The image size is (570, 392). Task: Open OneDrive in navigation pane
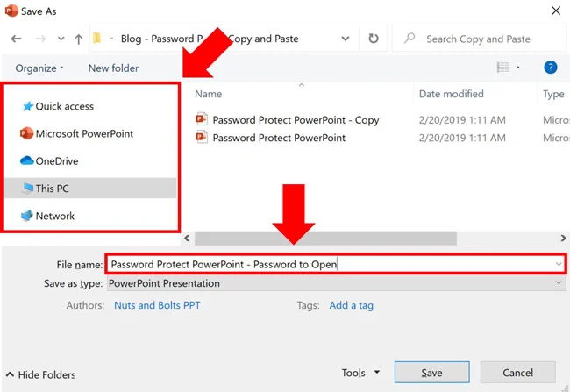(57, 161)
